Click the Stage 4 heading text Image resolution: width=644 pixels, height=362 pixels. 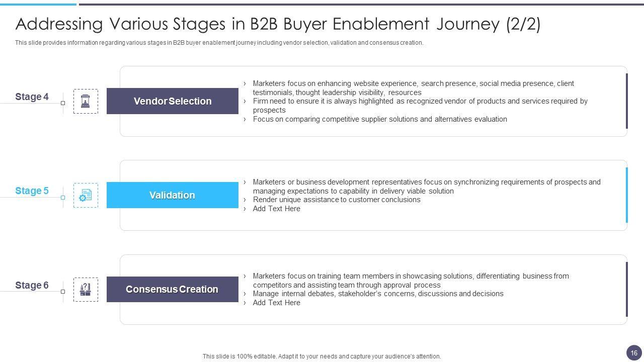click(32, 97)
